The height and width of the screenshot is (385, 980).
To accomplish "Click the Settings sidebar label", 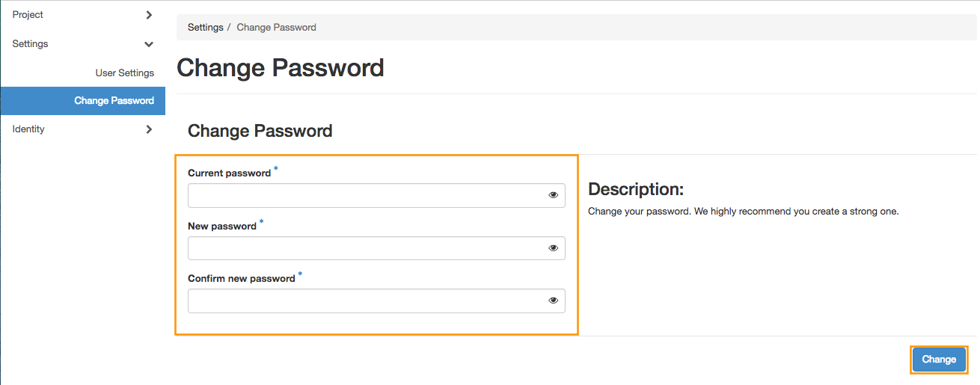I will 30,44.
